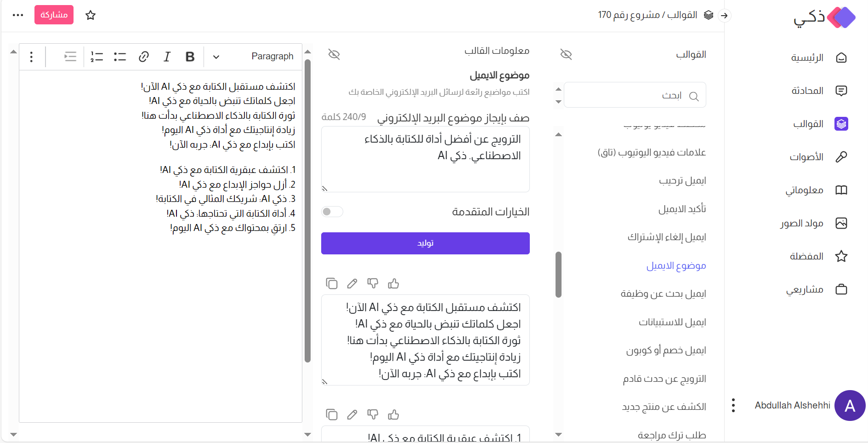This screenshot has width=868, height=443.
Task: Toggle الخيارات المتقدمة switch
Action: click(332, 212)
